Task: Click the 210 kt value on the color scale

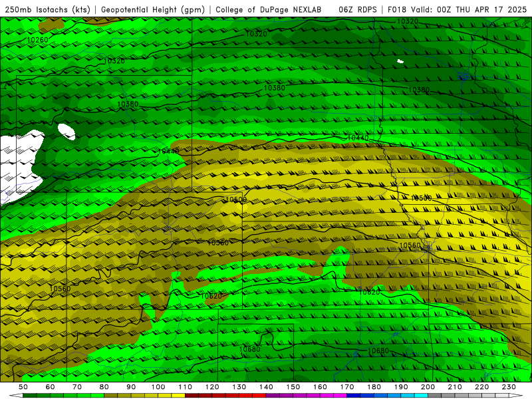Action: click(456, 387)
